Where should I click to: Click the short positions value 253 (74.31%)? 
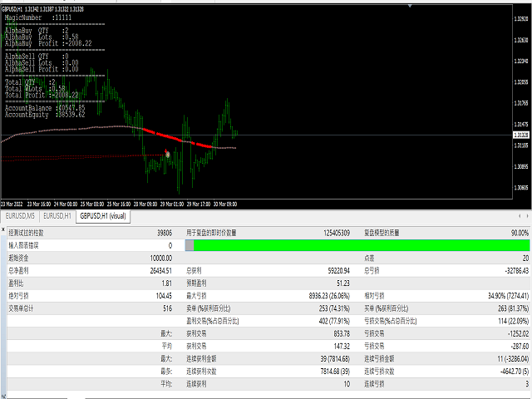[334, 308]
